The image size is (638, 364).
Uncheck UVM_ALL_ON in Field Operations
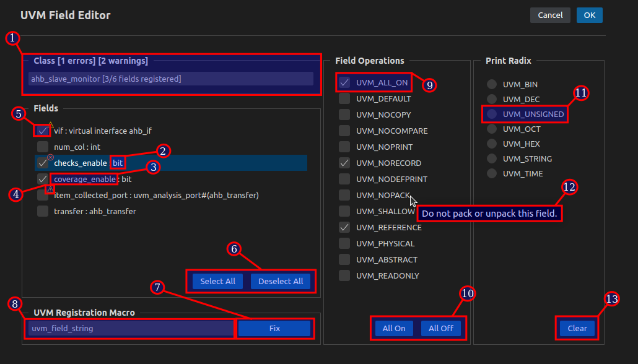pyautogui.click(x=344, y=82)
